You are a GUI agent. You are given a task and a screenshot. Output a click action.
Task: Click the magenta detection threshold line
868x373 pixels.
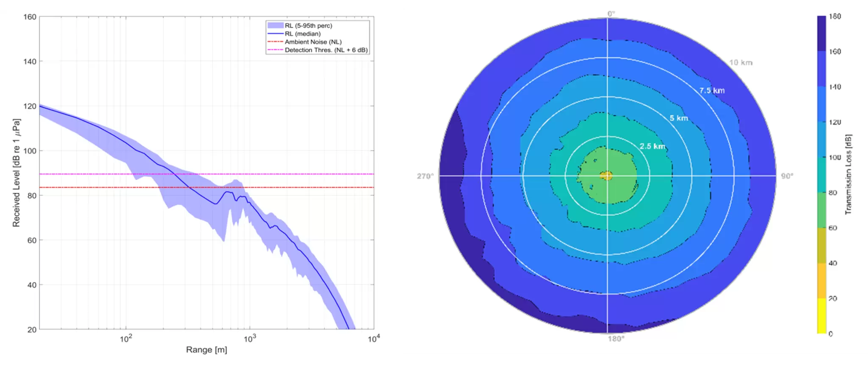(207, 174)
